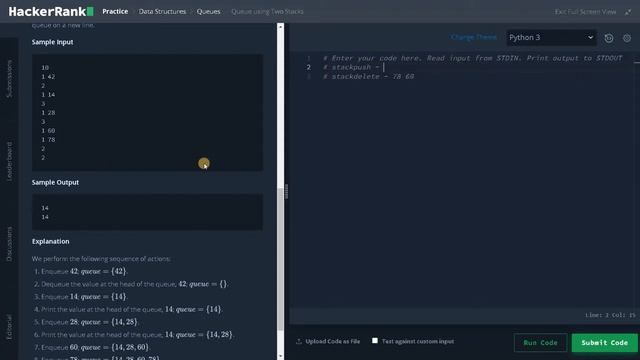Click the code line 3 stackdelete comment

tap(369, 77)
